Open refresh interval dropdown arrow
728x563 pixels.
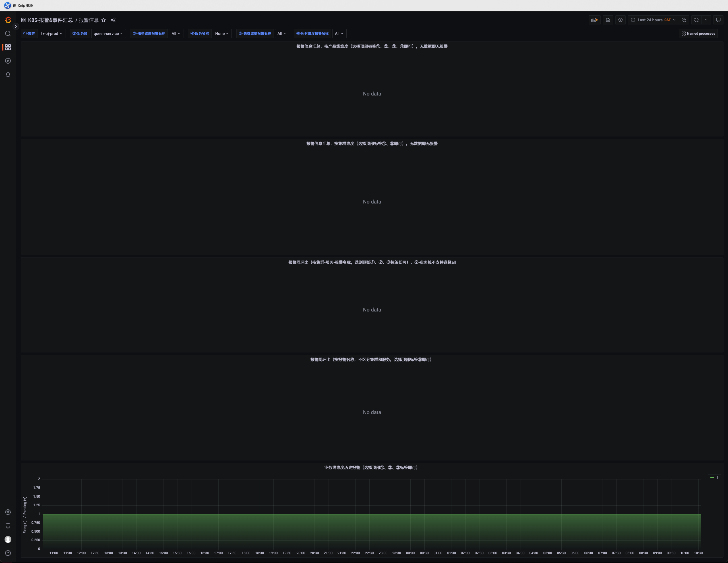706,20
